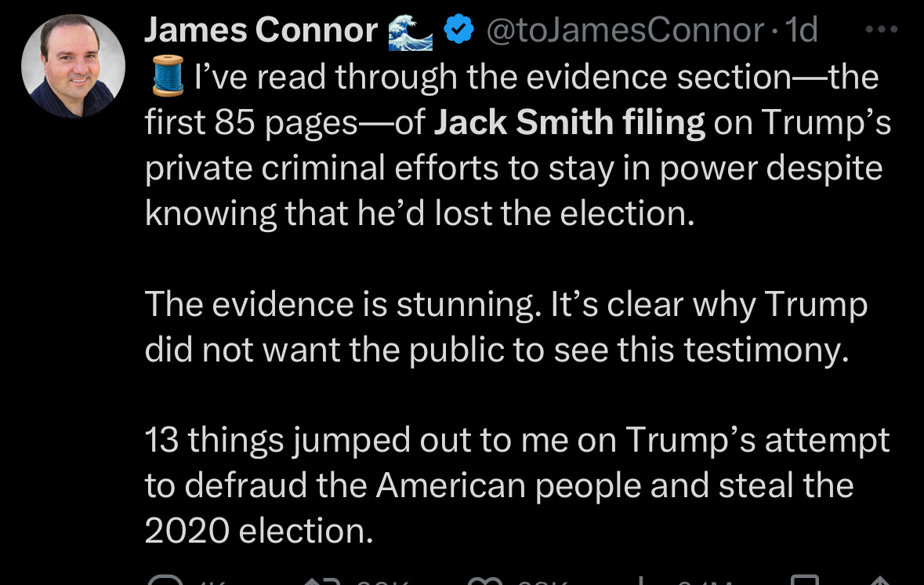Open James Connor's profile picture
The width and height of the screenshot is (924, 585).
(73, 66)
